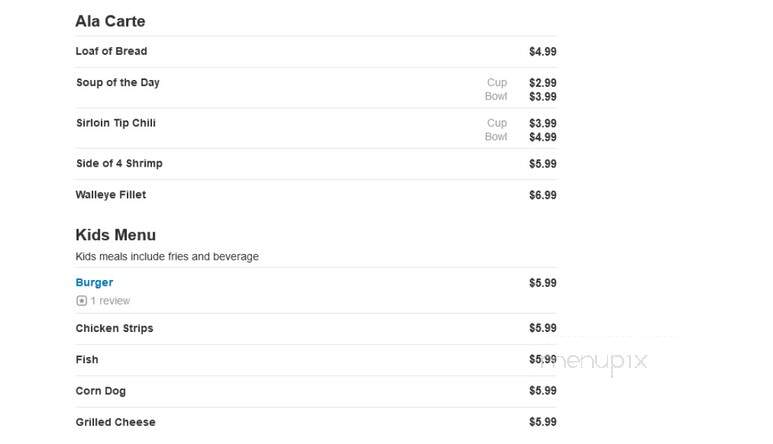The image size is (773, 444).
Task: Click the review icon under Burger
Action: [81, 301]
